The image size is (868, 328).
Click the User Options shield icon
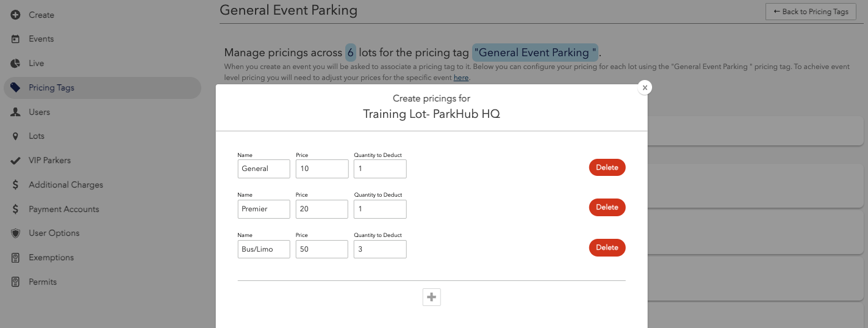16,233
